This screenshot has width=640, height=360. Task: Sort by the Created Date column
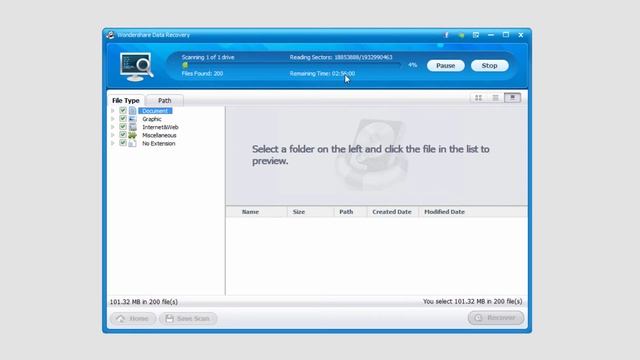392,212
